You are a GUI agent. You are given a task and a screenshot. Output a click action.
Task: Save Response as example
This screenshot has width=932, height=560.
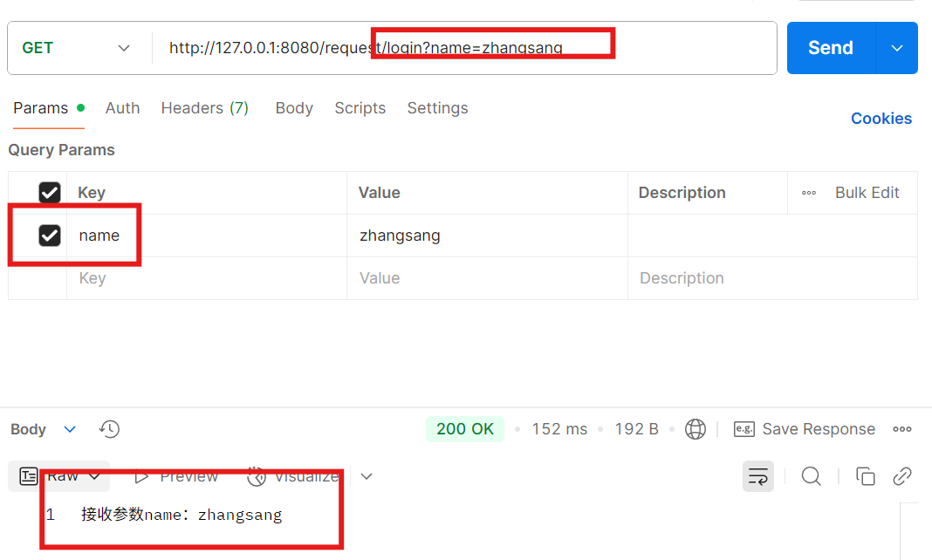(805, 429)
